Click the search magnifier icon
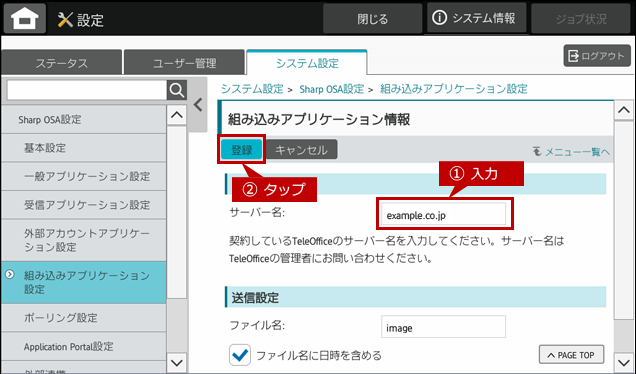The width and height of the screenshot is (636, 374). (x=177, y=90)
